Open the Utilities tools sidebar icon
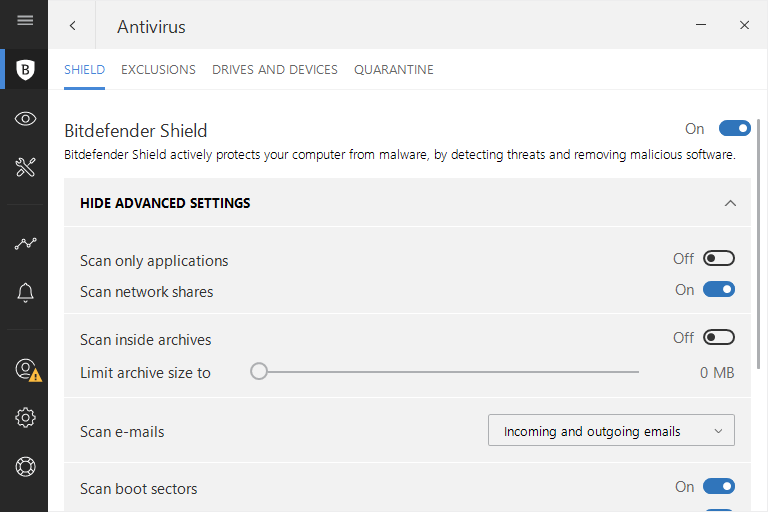768x512 pixels. [26, 167]
